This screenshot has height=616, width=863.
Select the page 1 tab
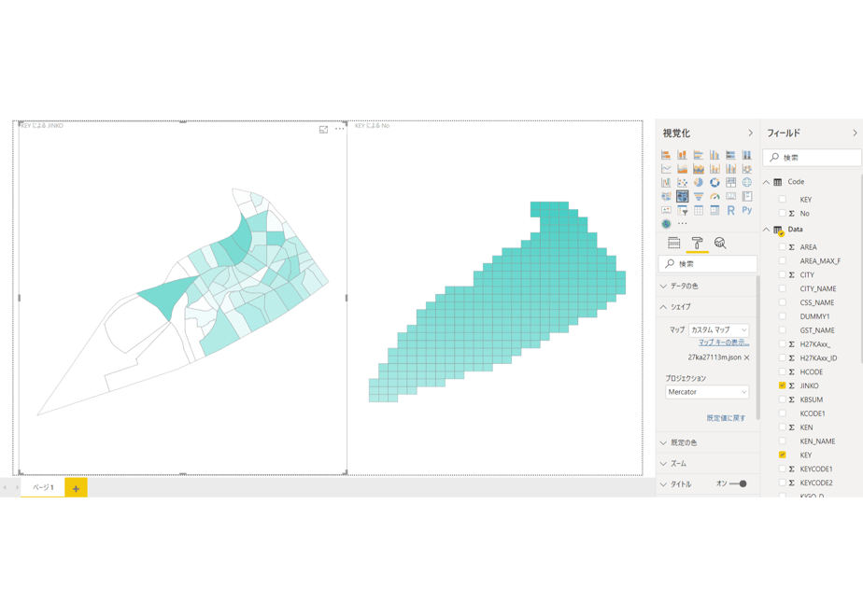43,487
